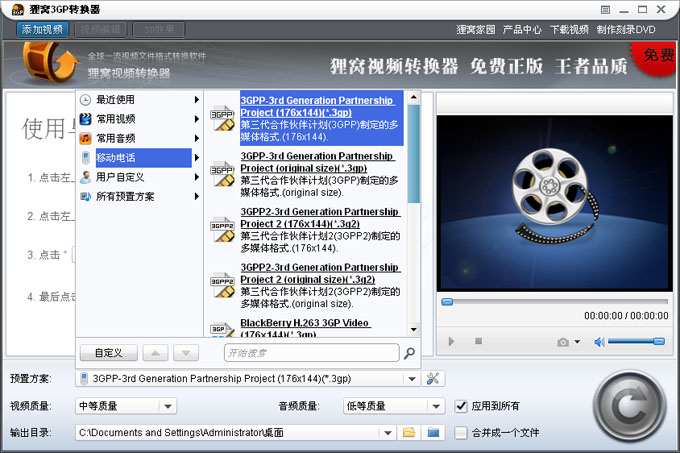Click the 狸窝 film reel logo
Viewport: 680px width, 453px height.
[52, 63]
